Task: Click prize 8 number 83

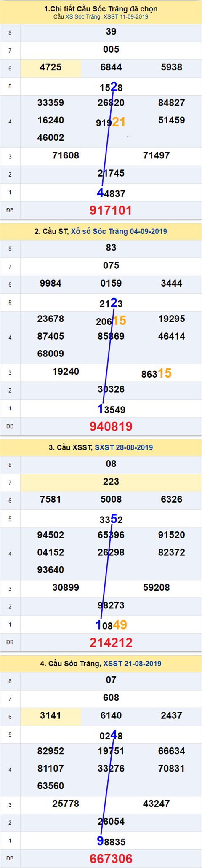Action: [x=111, y=248]
